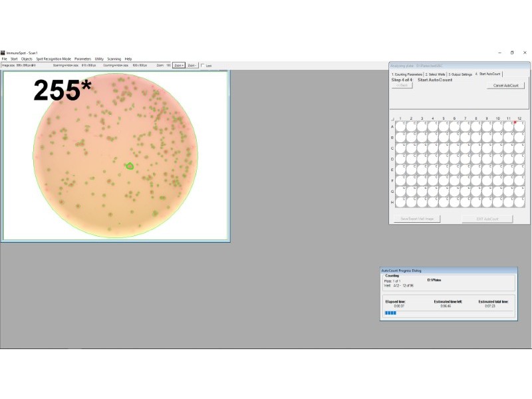The image size is (532, 399).
Task: Select well D6 in the plate map
Action: pyautogui.click(x=454, y=158)
